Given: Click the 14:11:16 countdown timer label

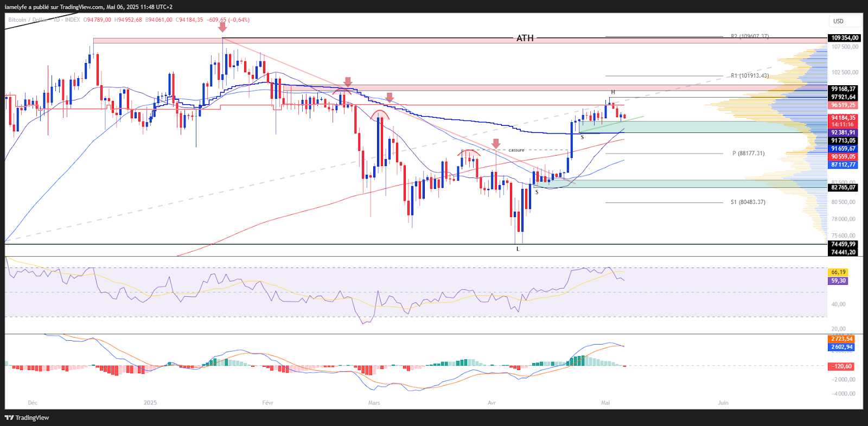Looking at the screenshot, I should [843, 125].
